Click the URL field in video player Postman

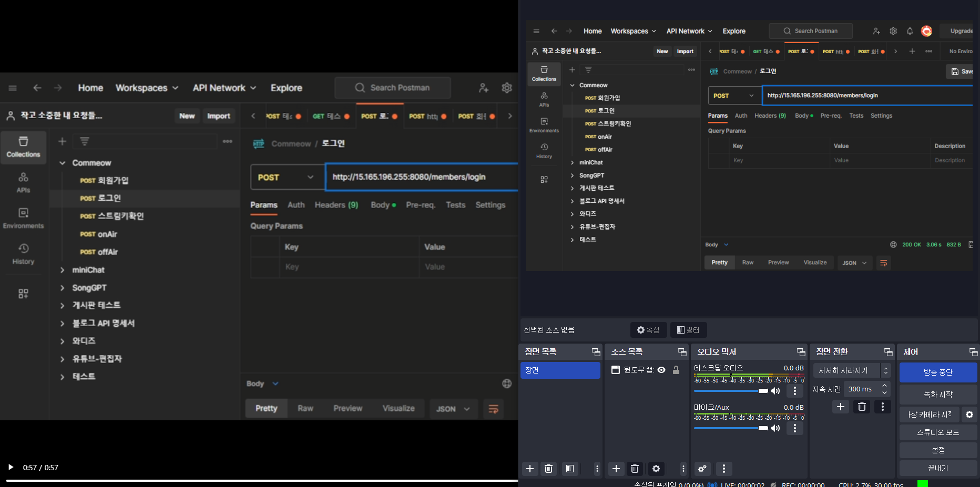tap(422, 177)
